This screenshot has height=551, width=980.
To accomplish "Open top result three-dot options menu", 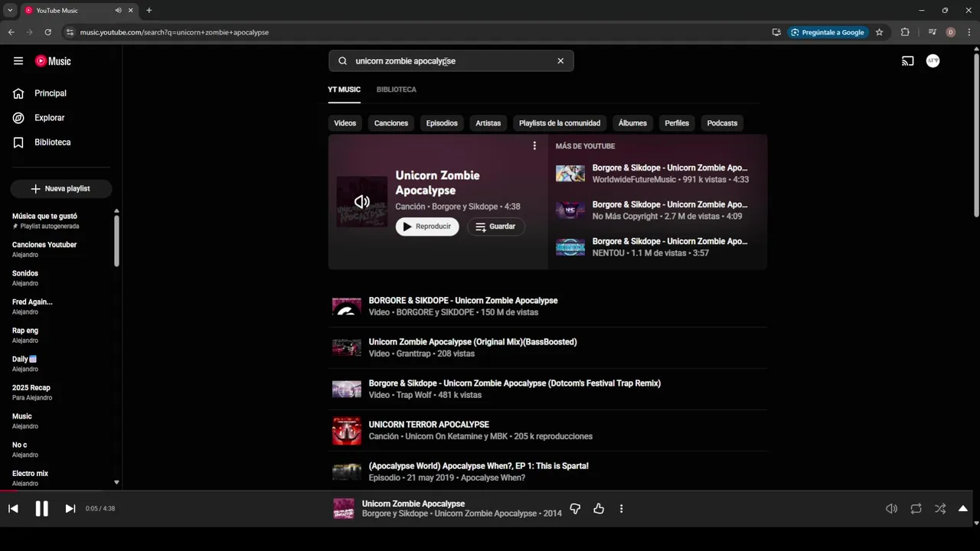I will pyautogui.click(x=534, y=145).
